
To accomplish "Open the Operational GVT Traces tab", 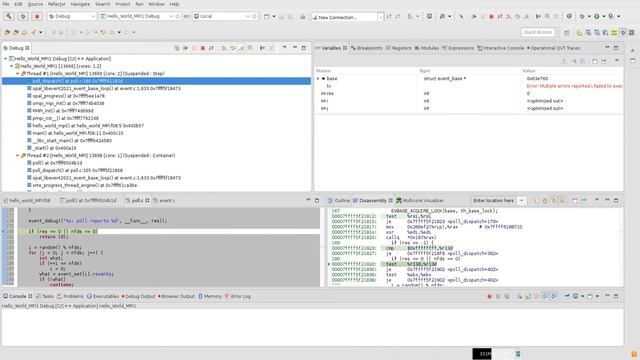I will point(553,48).
